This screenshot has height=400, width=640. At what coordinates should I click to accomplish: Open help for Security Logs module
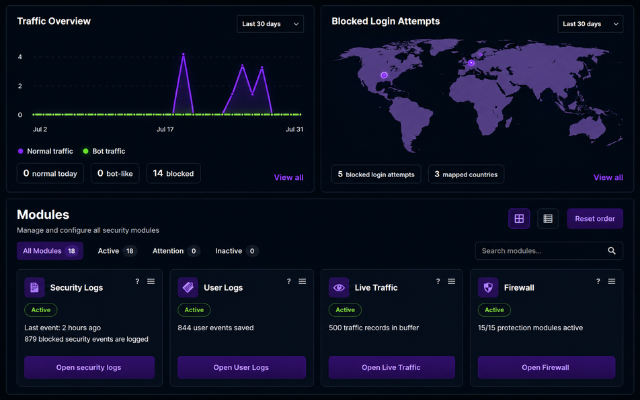(137, 281)
